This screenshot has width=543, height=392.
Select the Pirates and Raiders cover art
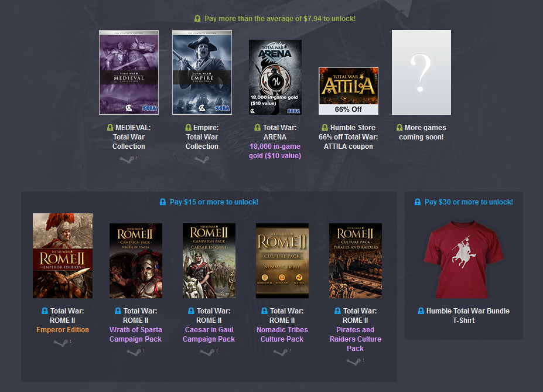(x=356, y=261)
